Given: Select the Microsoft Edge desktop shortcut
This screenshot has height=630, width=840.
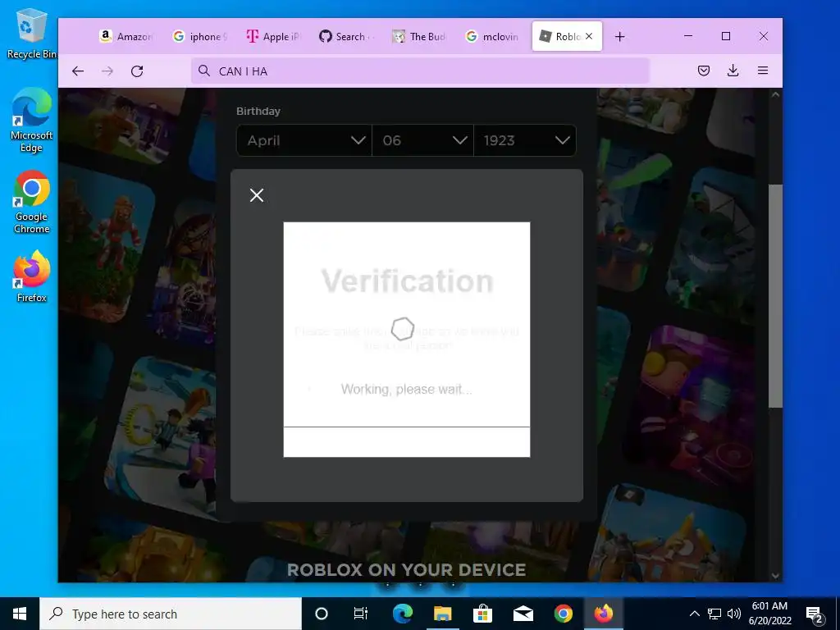Looking at the screenshot, I should 32,120.
